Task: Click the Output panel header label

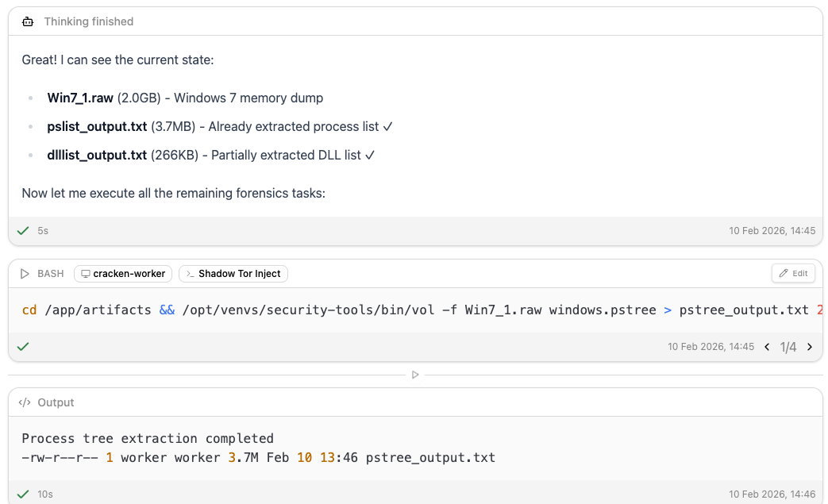Action: coord(56,402)
